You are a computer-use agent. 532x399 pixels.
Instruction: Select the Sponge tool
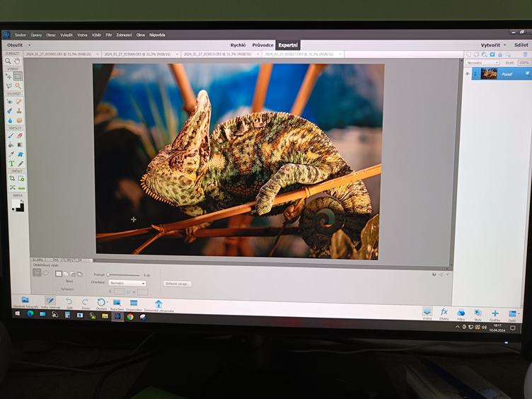pyautogui.click(x=19, y=120)
